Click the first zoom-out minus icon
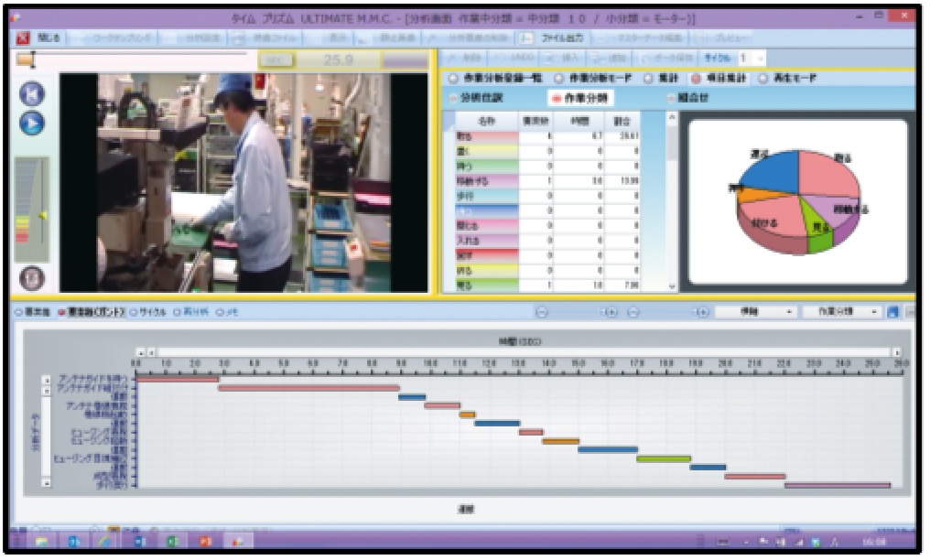930x560 pixels. tap(542, 312)
